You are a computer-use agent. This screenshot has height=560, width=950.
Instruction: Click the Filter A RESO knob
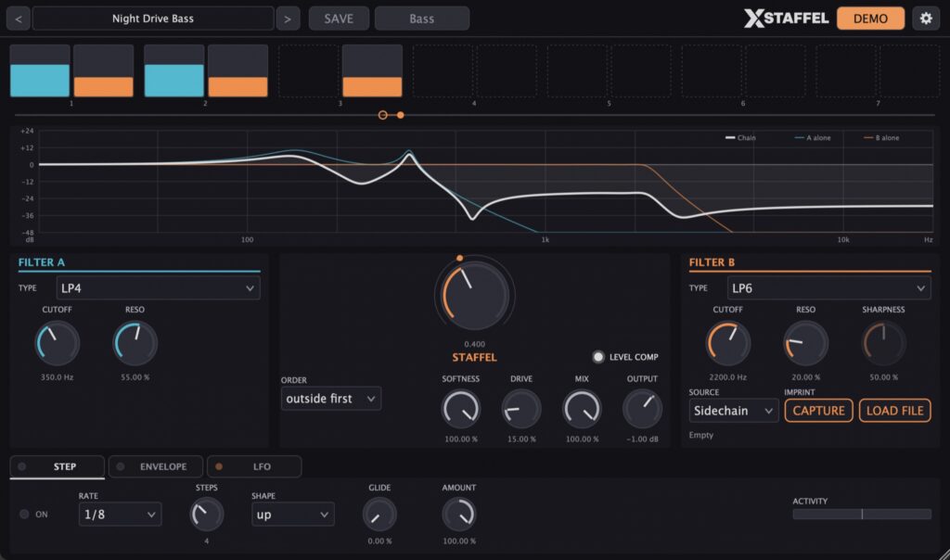(135, 343)
